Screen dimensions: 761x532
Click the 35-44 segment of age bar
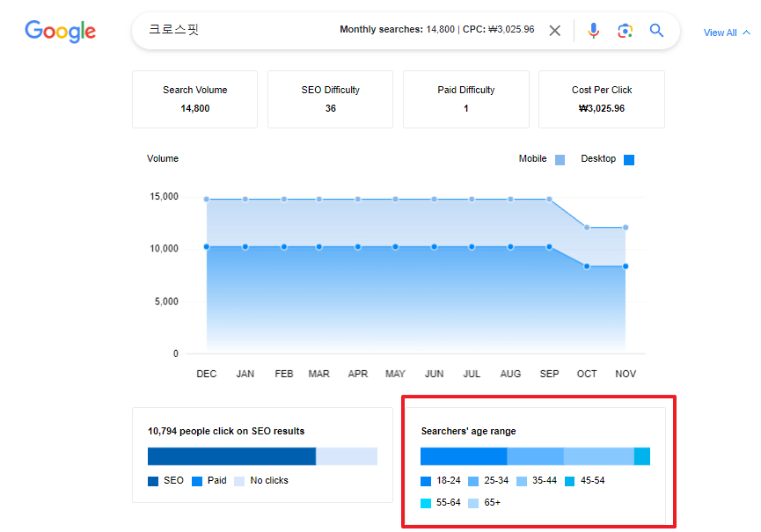point(599,456)
